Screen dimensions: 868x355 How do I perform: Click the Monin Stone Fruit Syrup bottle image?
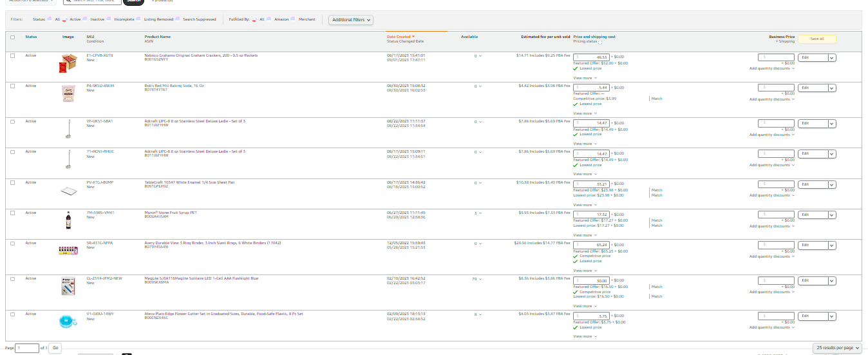click(68, 220)
